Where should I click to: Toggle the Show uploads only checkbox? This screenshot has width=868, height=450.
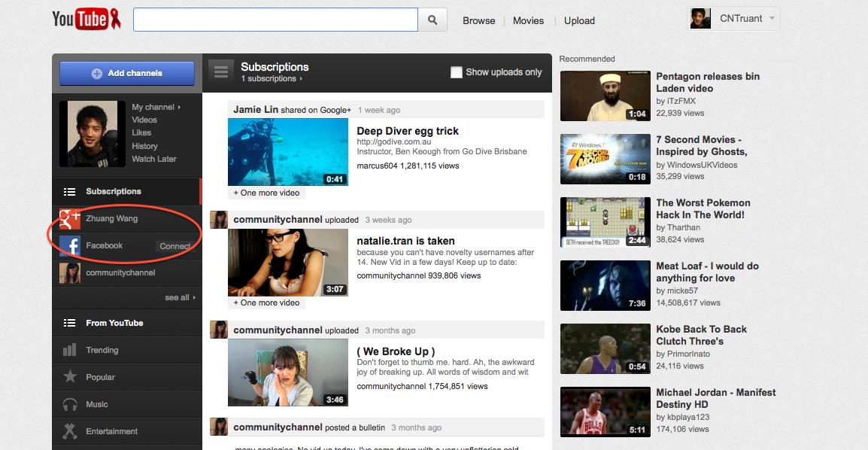pos(456,72)
